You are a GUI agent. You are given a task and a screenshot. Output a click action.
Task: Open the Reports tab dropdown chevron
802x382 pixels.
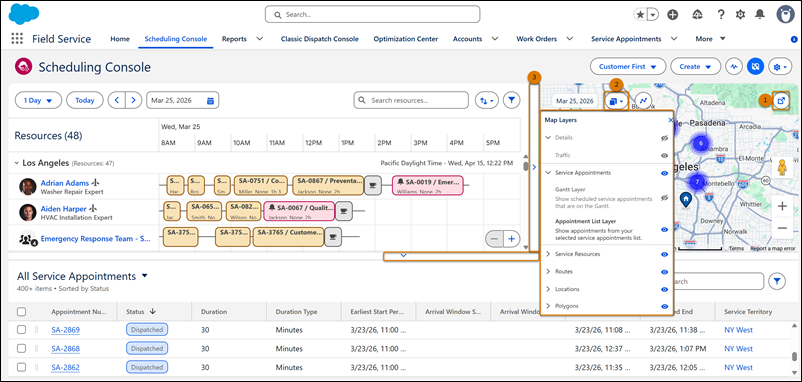[259, 39]
